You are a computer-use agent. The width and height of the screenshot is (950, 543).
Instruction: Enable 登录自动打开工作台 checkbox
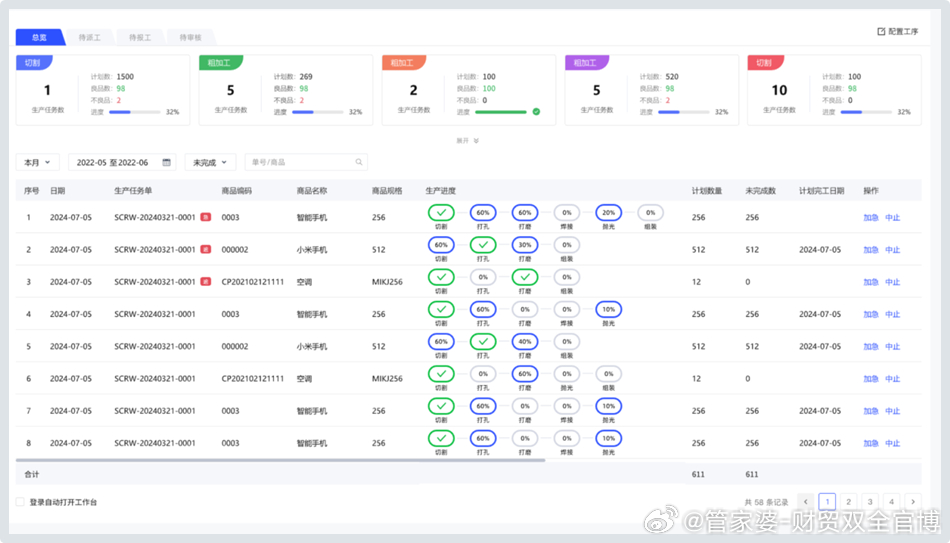tap(20, 502)
